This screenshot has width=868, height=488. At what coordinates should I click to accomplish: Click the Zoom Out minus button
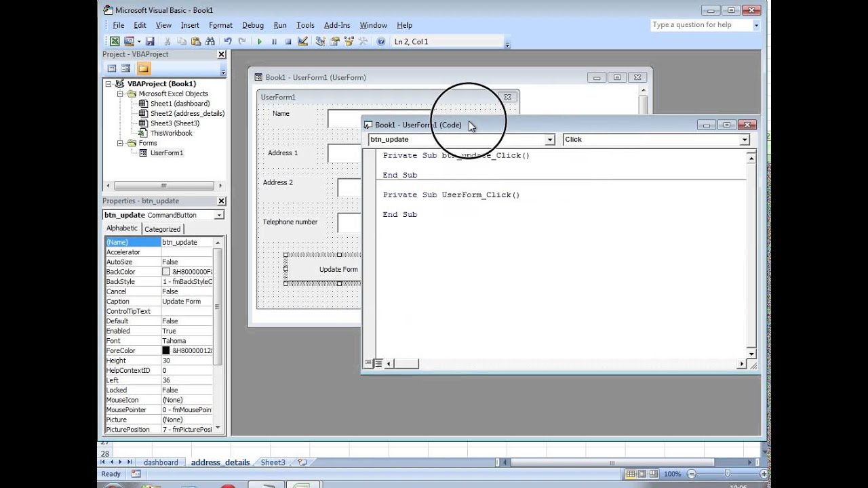(691, 474)
